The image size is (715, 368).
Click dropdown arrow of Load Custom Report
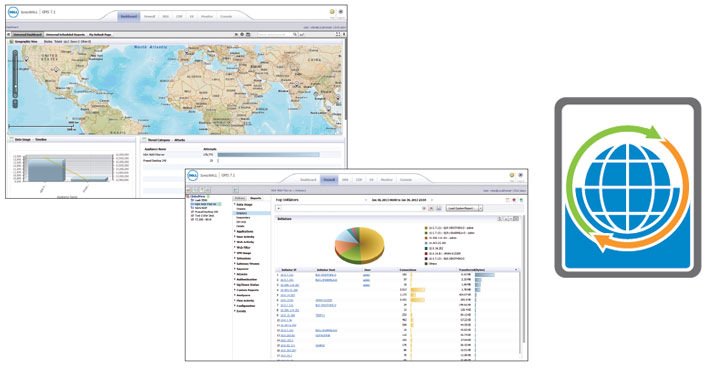[x=480, y=208]
